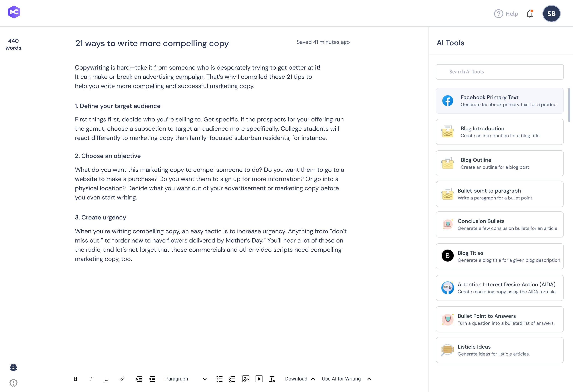Focus the Search AI Tools field
Screen dimensions: 573x392
(500, 72)
